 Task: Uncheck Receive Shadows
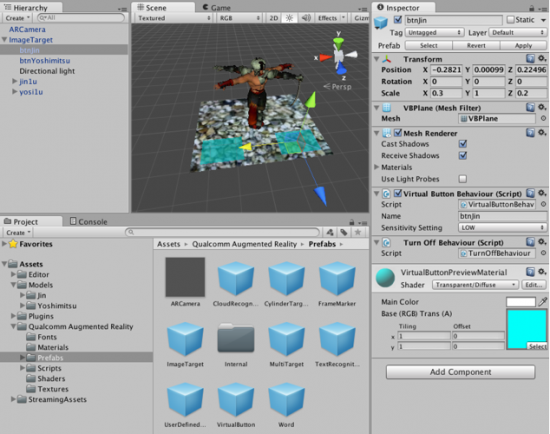click(463, 155)
